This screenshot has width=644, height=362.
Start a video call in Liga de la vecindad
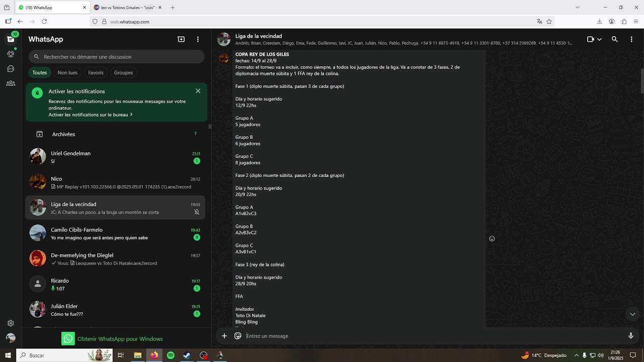pyautogui.click(x=591, y=39)
